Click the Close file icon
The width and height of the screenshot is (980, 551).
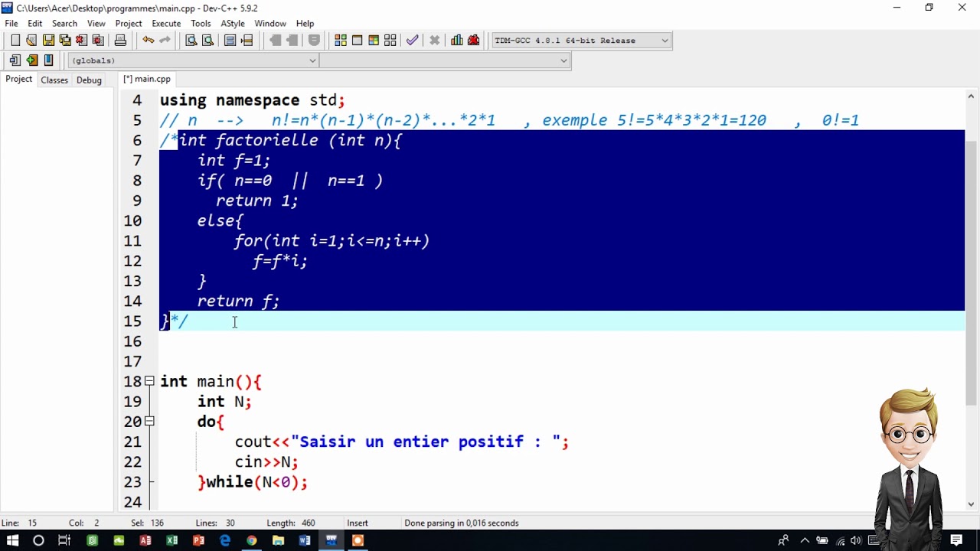click(81, 41)
